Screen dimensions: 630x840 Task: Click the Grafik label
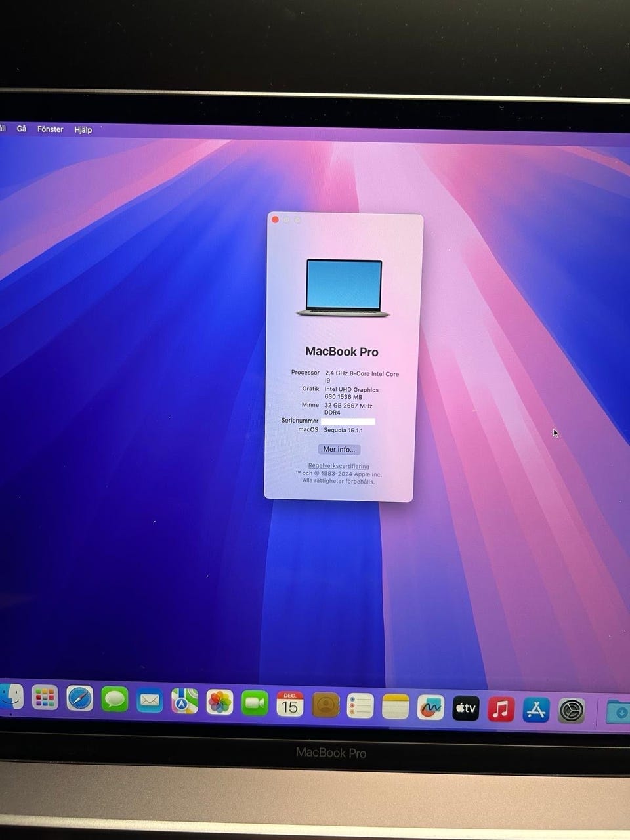click(x=310, y=388)
